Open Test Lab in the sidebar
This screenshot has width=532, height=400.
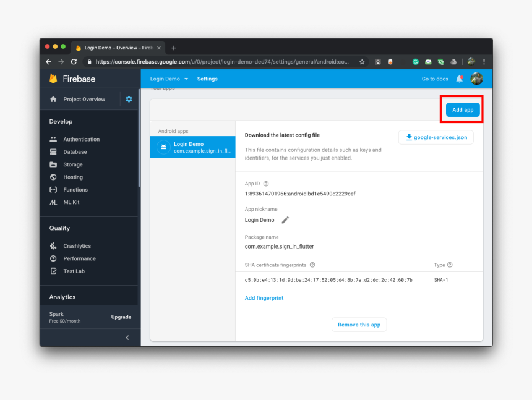coord(74,271)
